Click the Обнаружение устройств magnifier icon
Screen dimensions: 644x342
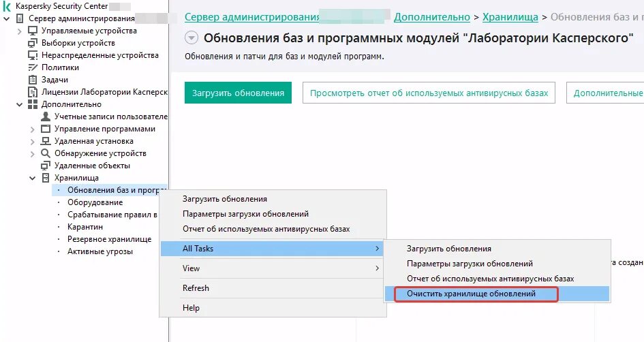[46, 153]
